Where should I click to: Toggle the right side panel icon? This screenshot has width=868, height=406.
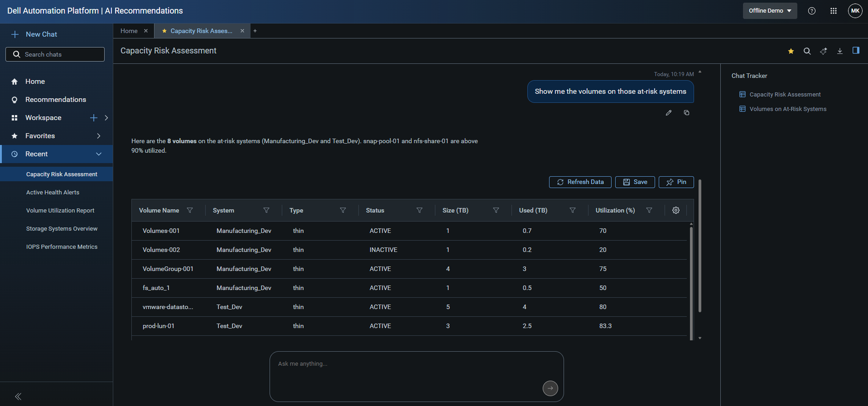(856, 50)
